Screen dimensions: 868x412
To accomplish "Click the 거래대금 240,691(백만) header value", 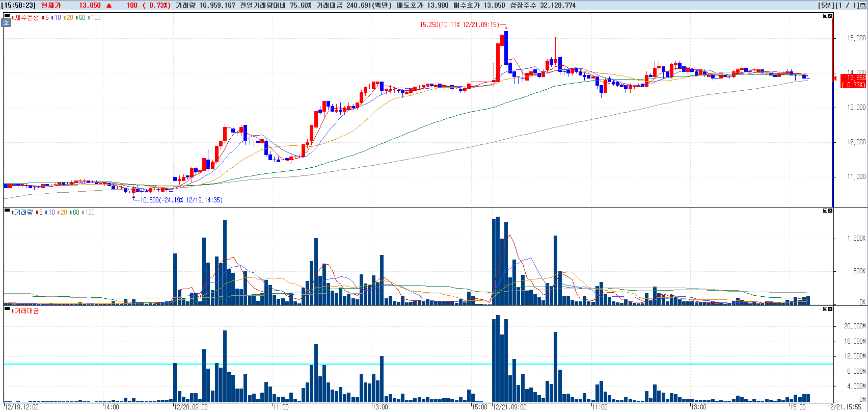I will (354, 5).
